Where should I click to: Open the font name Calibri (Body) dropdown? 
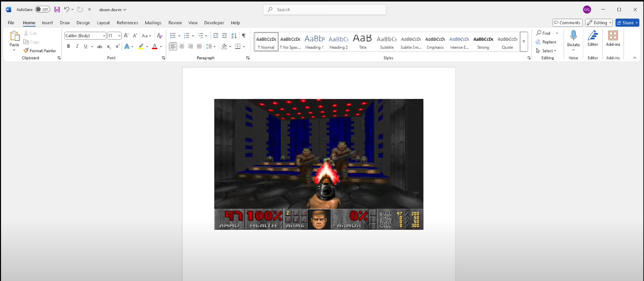click(104, 35)
